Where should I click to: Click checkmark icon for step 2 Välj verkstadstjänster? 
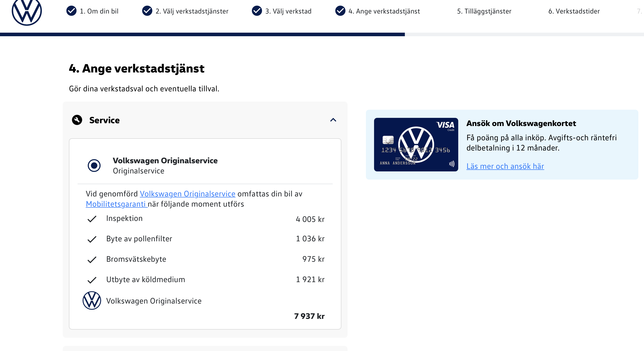click(147, 11)
